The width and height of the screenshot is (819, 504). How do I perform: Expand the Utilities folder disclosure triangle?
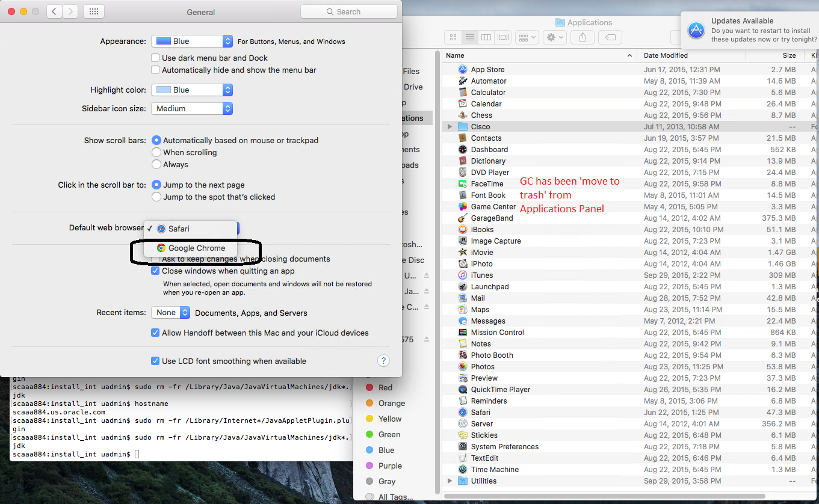point(450,481)
